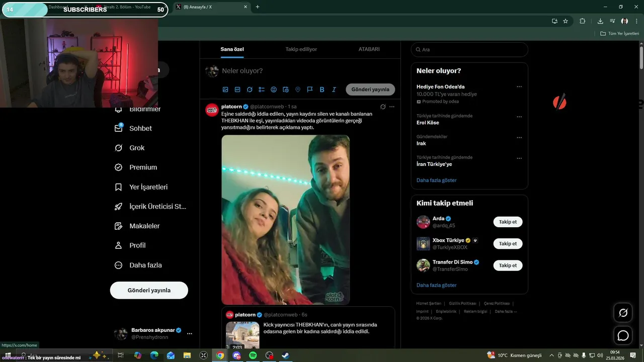Open İçerik Üreticisi Stüdyosu in sidebar
Image resolution: width=644 pixels, height=362 pixels.
[x=151, y=207]
